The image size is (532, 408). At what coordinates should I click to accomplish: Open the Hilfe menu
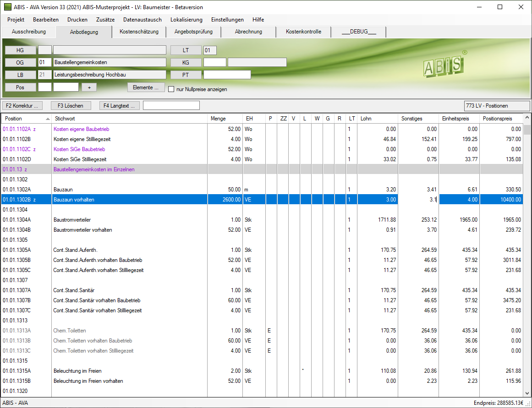click(258, 20)
